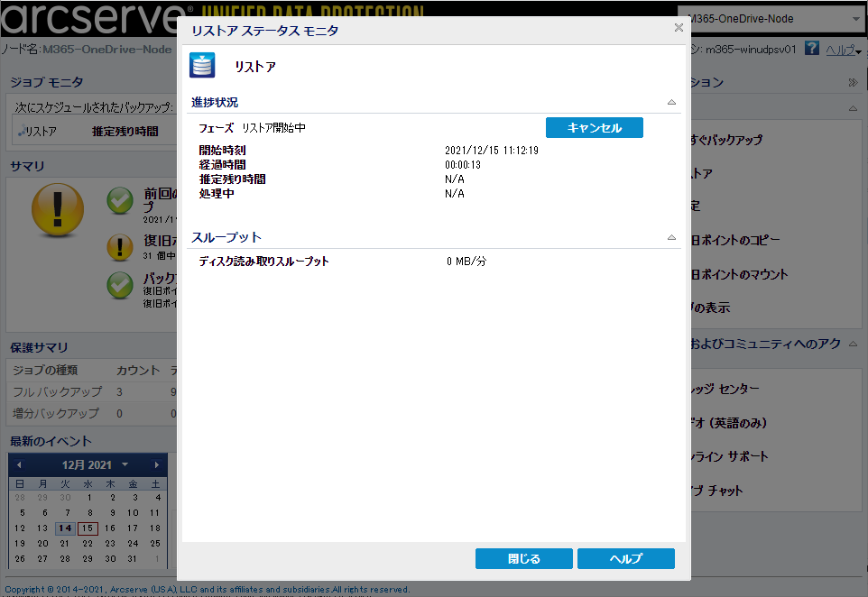Click the 閉じる button
The width and height of the screenshot is (868, 597).
(523, 559)
